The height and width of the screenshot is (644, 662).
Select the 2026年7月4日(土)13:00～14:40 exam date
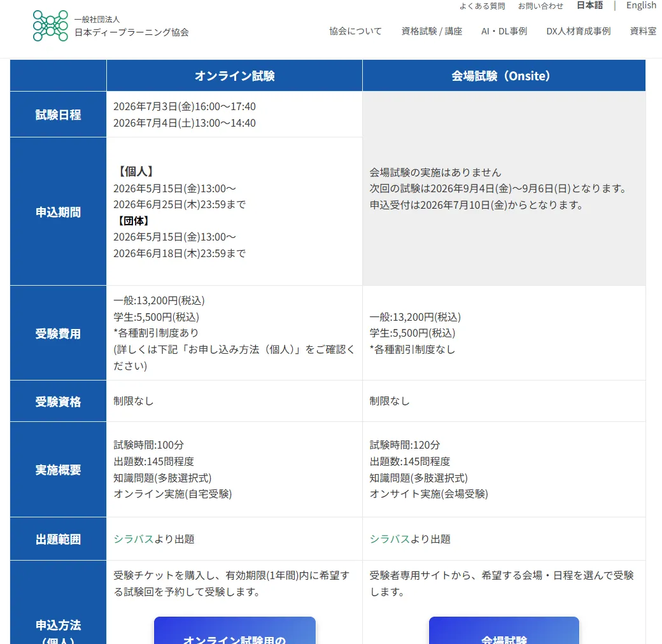[x=185, y=123]
